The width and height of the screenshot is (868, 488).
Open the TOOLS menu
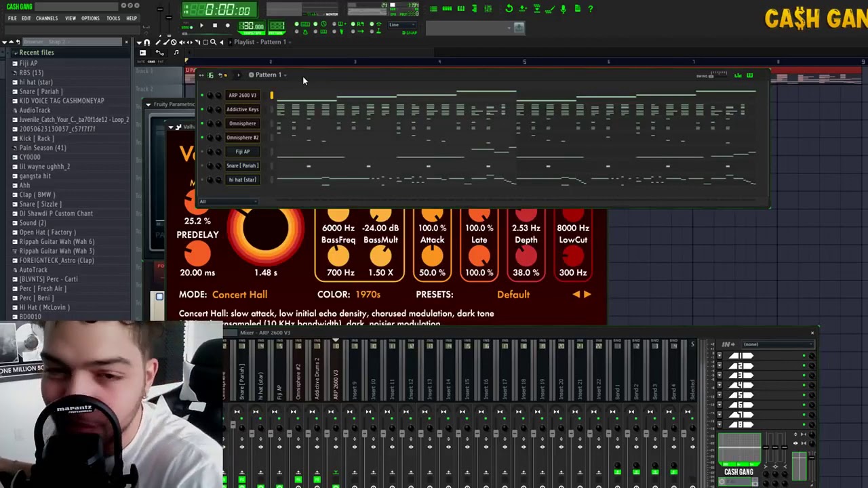pos(113,18)
